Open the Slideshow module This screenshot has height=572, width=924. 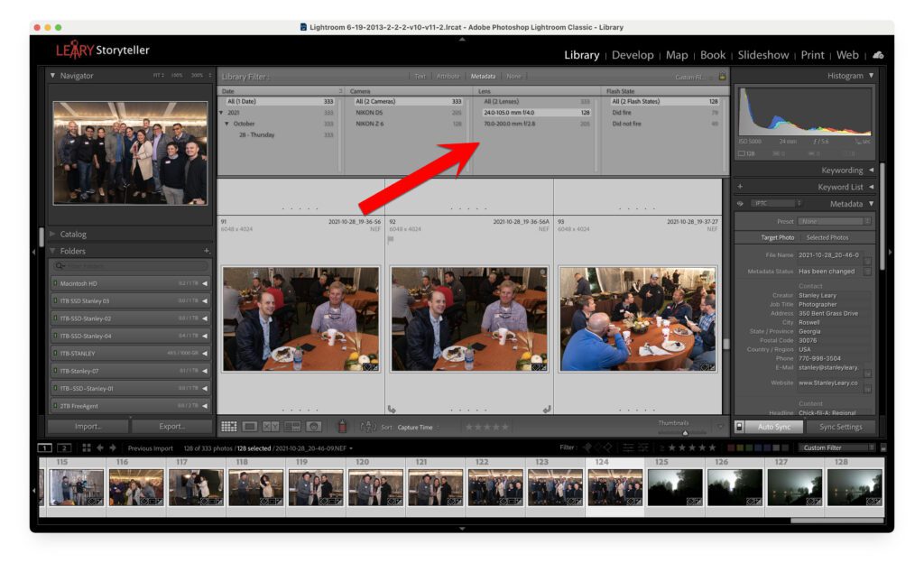coord(763,55)
